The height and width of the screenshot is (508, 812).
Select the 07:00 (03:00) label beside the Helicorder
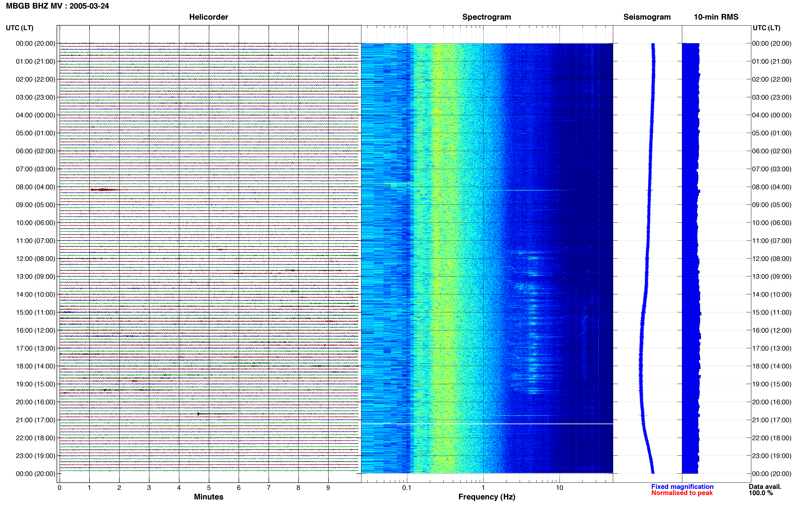[36, 169]
